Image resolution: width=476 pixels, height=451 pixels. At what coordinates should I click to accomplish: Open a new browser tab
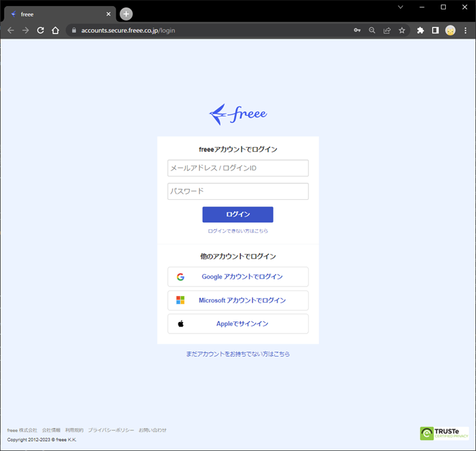pos(126,14)
